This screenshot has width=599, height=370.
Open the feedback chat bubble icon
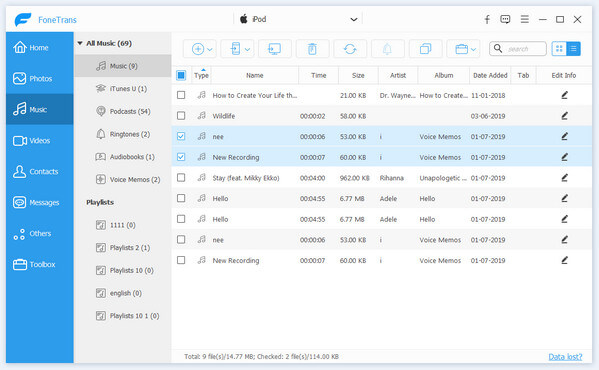tap(505, 19)
